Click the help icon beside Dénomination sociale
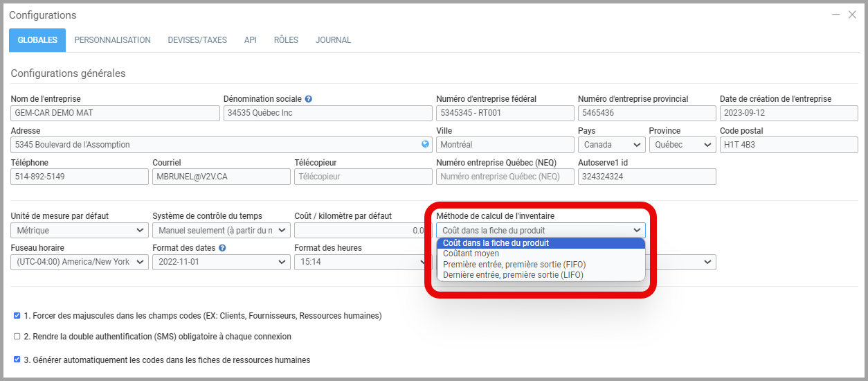 click(x=308, y=99)
